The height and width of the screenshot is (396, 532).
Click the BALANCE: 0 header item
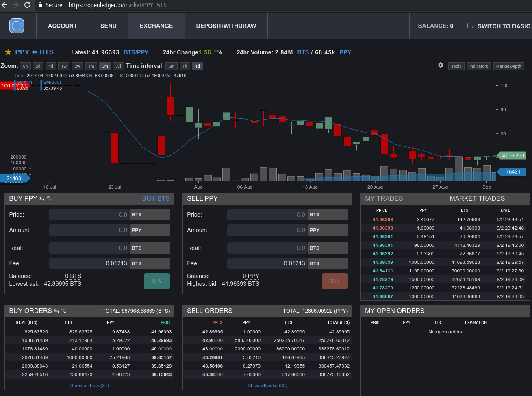[x=435, y=26]
